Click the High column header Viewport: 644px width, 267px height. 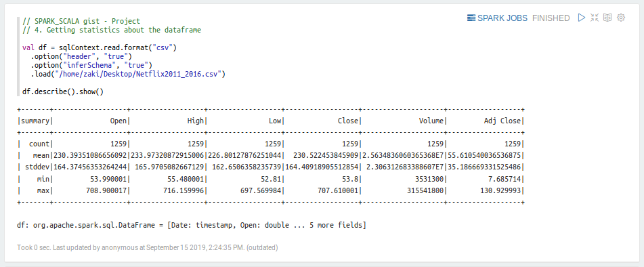click(195, 121)
